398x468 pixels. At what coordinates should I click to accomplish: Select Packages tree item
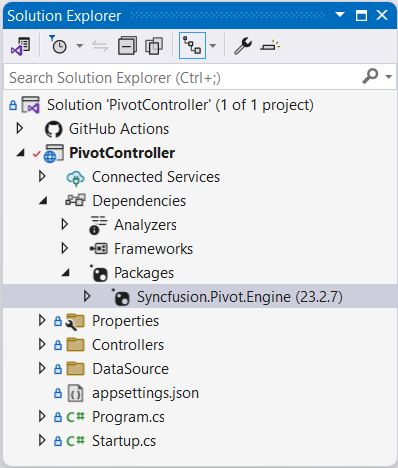tap(144, 273)
